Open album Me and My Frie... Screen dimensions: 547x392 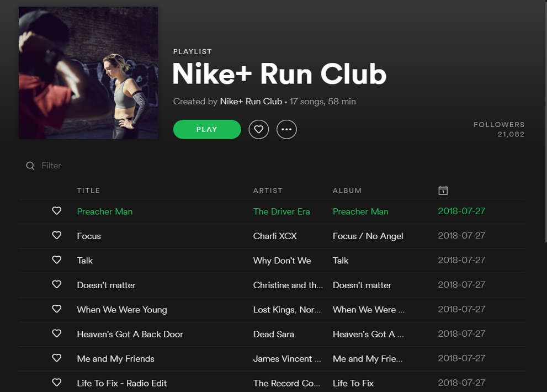[x=368, y=359]
